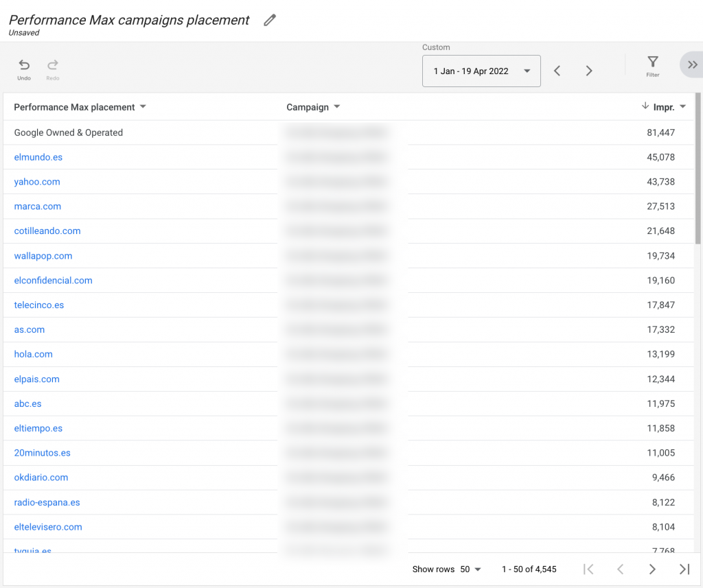703x588 pixels.
Task: Click impressions value 21,648
Action: pos(660,231)
